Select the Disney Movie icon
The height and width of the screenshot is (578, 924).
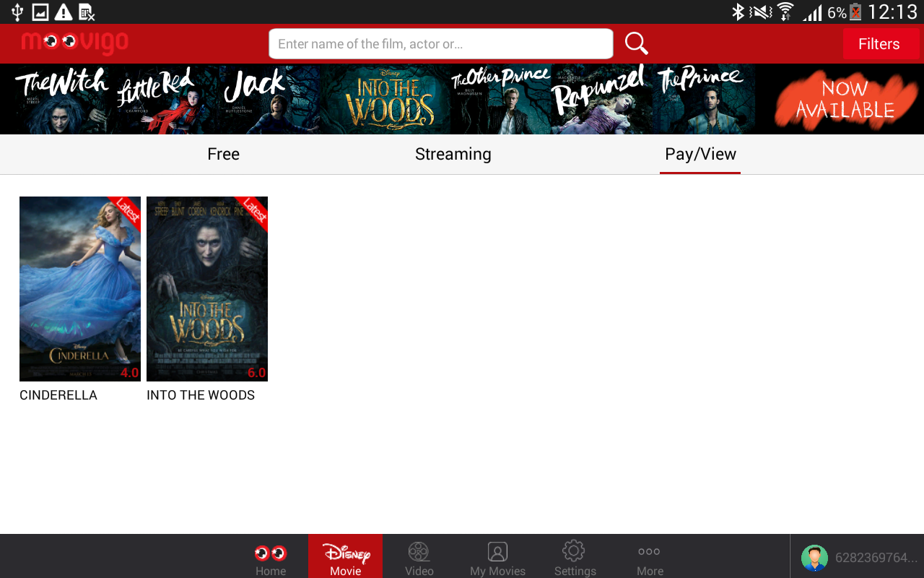pos(346,554)
